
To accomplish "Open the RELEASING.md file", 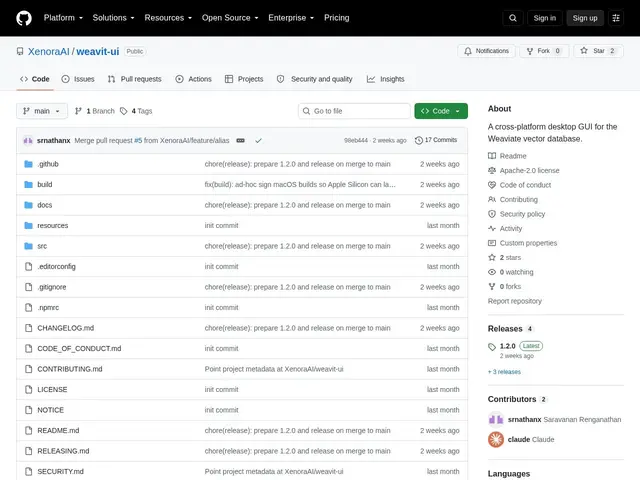I will (63, 451).
